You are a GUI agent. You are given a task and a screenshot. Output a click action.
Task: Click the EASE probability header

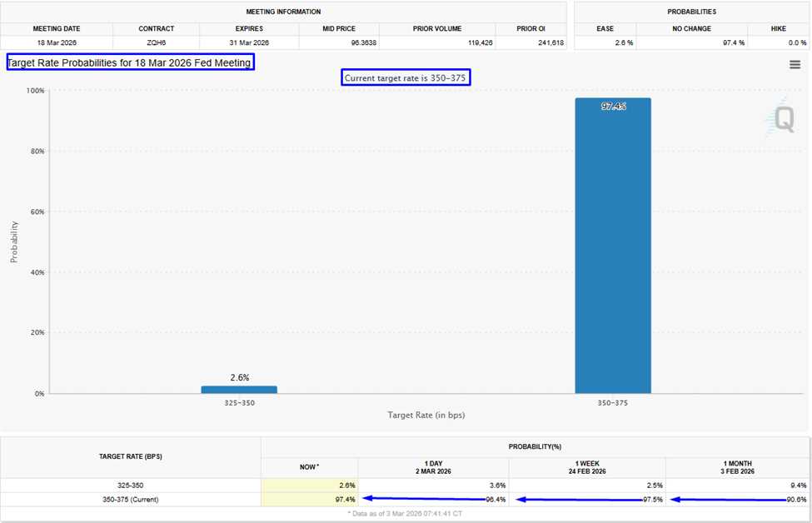605,29
